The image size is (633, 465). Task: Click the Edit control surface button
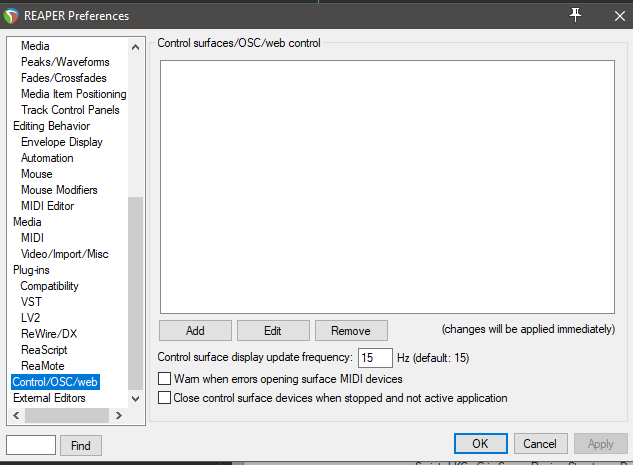pyautogui.click(x=273, y=331)
